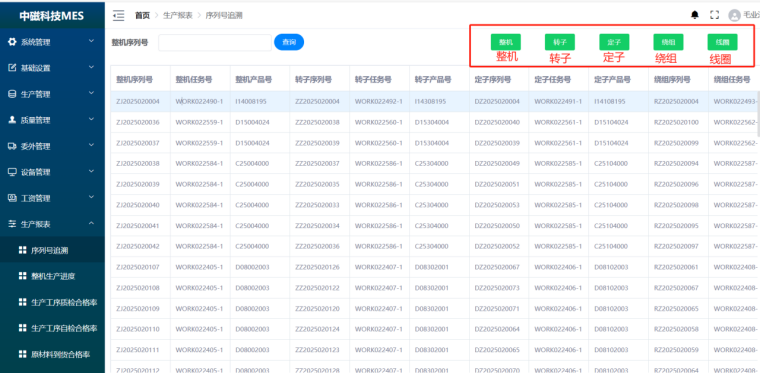Image resolution: width=760 pixels, height=373 pixels.
Task: Toggle fullscreen mode icon
Action: [714, 16]
